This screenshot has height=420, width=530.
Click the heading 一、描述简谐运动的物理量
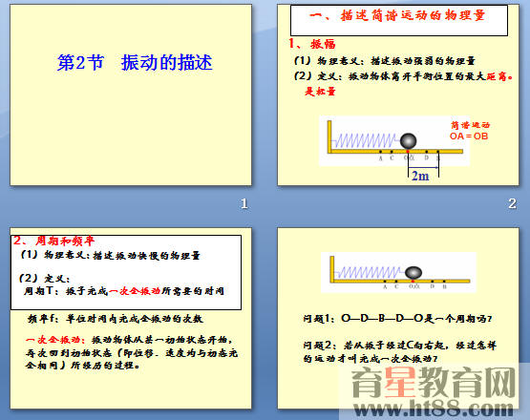tap(397, 15)
